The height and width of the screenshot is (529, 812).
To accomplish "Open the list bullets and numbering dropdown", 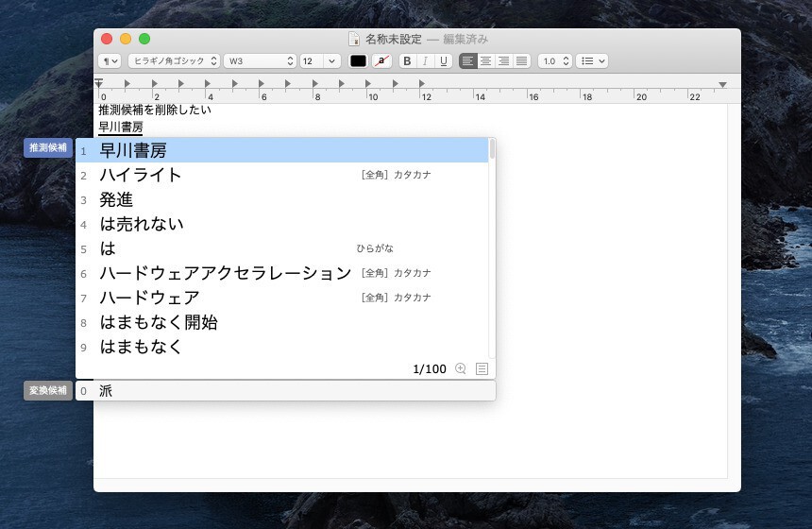I will tap(592, 60).
